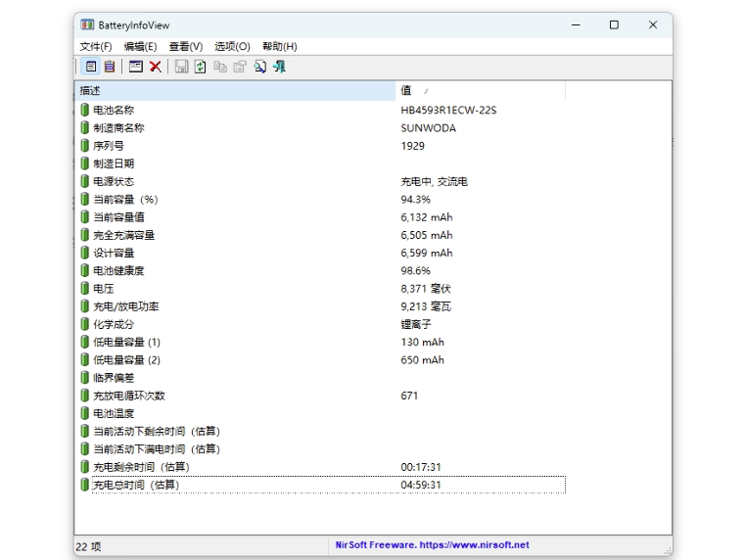Click the serial number value 1929
Image resolution: width=744 pixels, height=560 pixels.
click(412, 146)
